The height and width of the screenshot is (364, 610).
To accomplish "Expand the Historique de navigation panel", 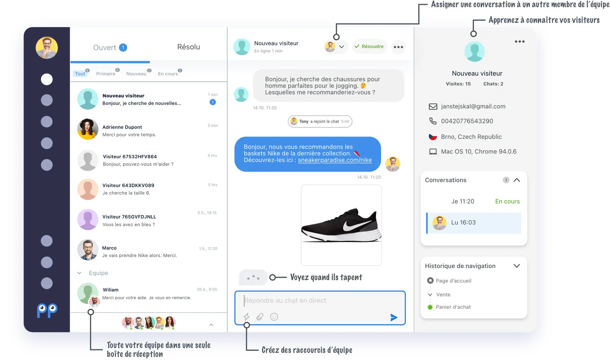I will pyautogui.click(x=517, y=266).
